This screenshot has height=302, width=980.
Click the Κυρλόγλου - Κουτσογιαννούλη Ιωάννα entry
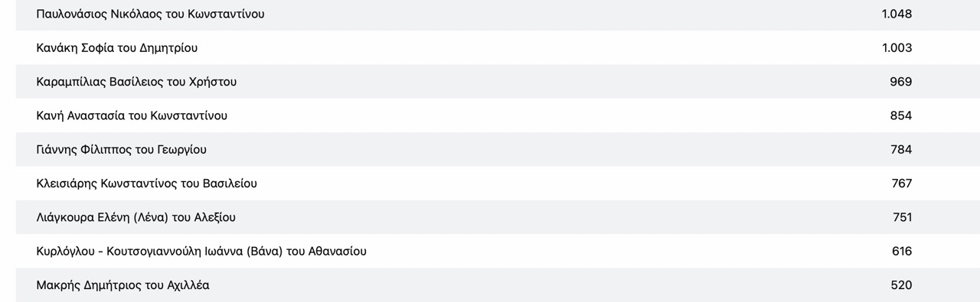pos(201,251)
